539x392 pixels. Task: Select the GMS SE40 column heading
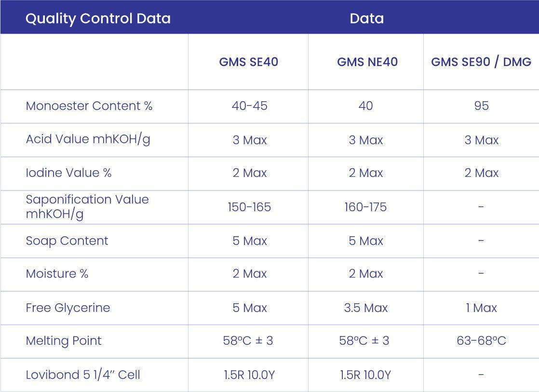click(249, 62)
